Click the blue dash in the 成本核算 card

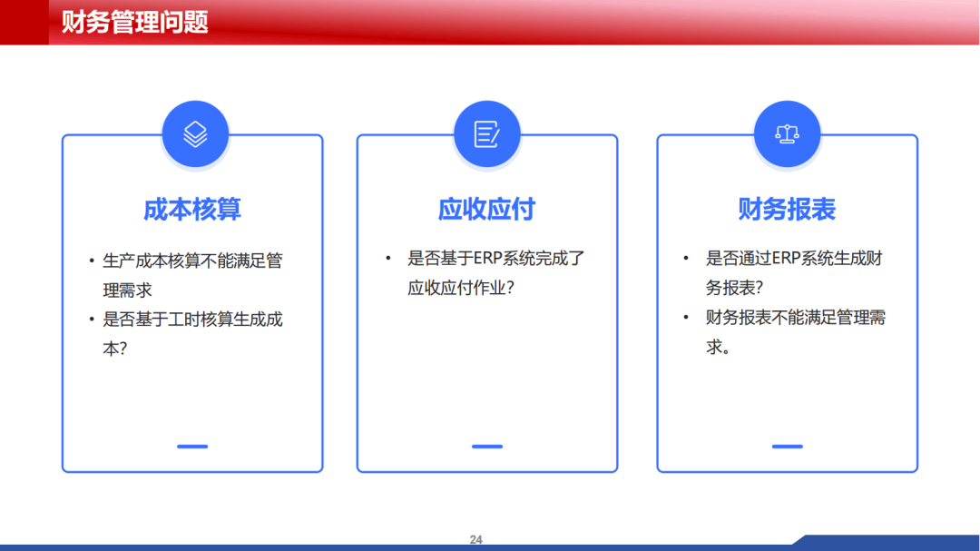pos(192,447)
